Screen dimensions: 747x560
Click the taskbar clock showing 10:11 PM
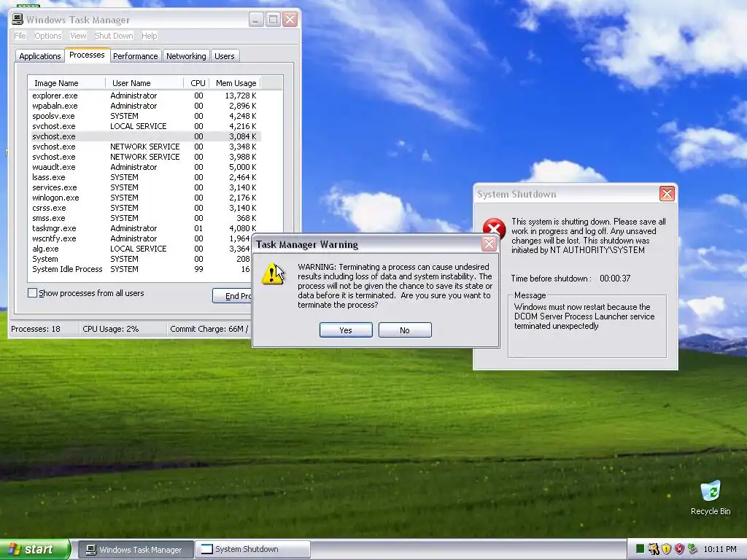click(720, 549)
